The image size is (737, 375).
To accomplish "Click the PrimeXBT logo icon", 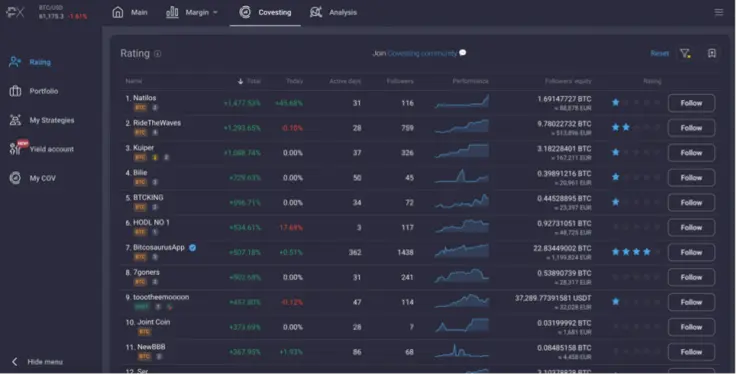I will [15, 13].
